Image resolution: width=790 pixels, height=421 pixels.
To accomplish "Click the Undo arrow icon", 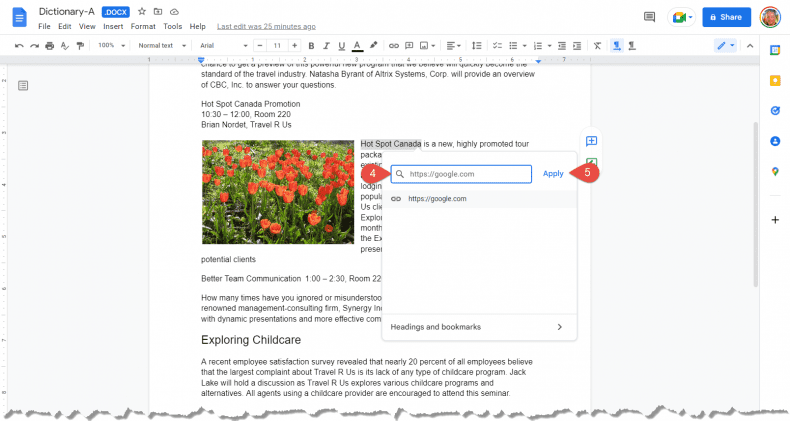I will tap(19, 46).
